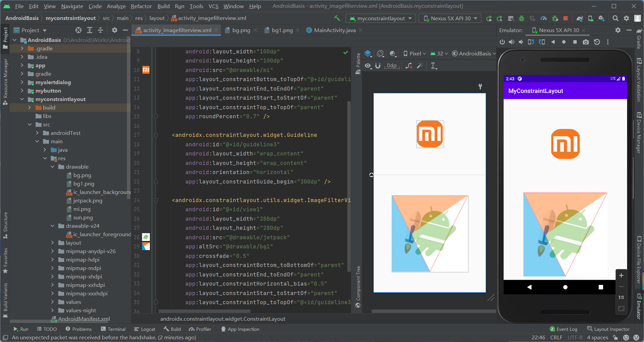Select Opened File target icon in Project panel

78,30
